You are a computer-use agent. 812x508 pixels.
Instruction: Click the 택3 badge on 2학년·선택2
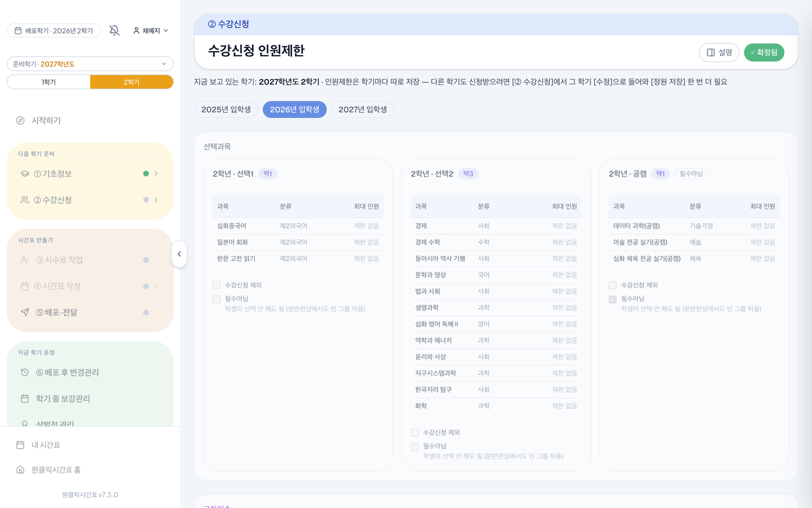pos(468,174)
